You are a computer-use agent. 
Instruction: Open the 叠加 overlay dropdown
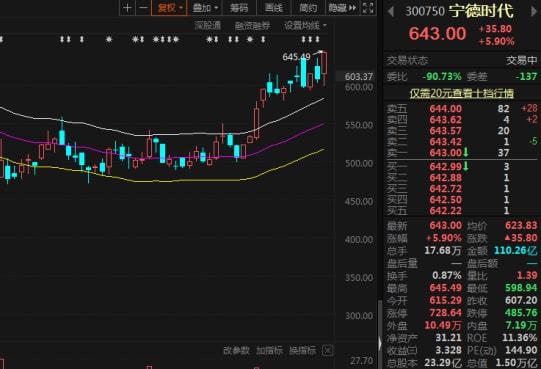click(x=205, y=8)
